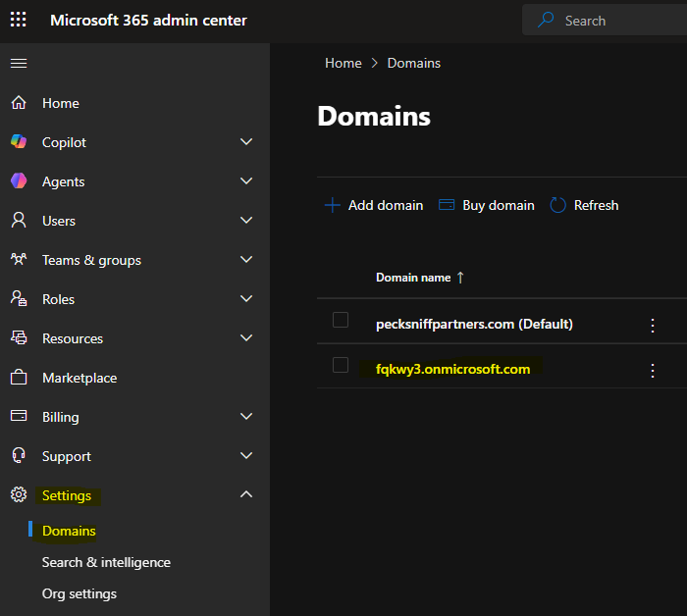The height and width of the screenshot is (616, 687).
Task: Click into the Search input field
Action: click(x=605, y=21)
